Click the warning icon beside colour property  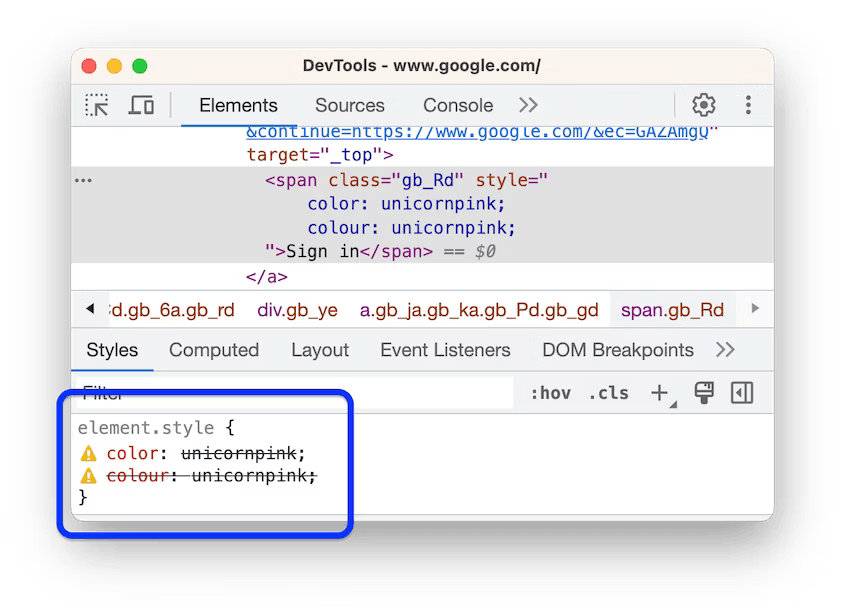(x=88, y=475)
